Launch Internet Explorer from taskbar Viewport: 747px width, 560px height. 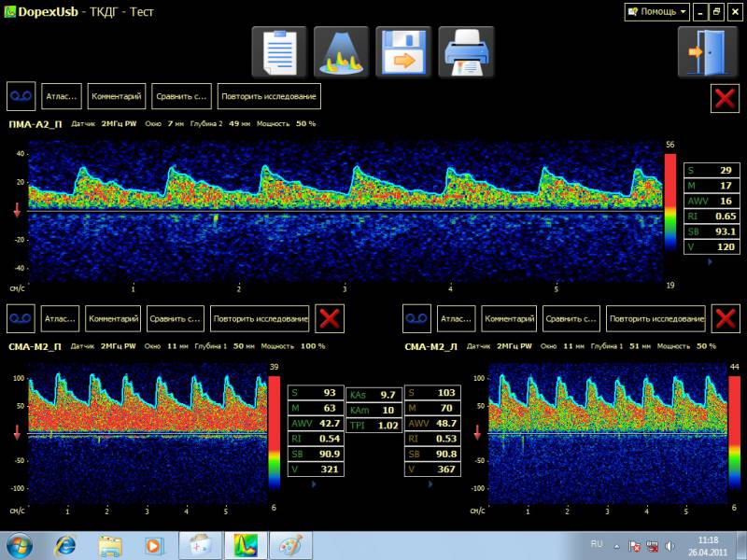65,546
